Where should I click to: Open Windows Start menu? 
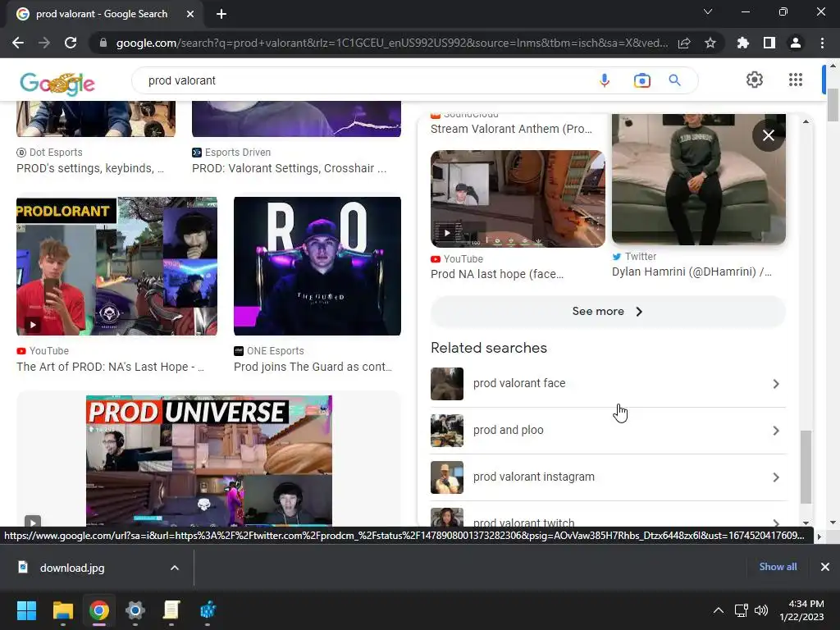coord(26,610)
